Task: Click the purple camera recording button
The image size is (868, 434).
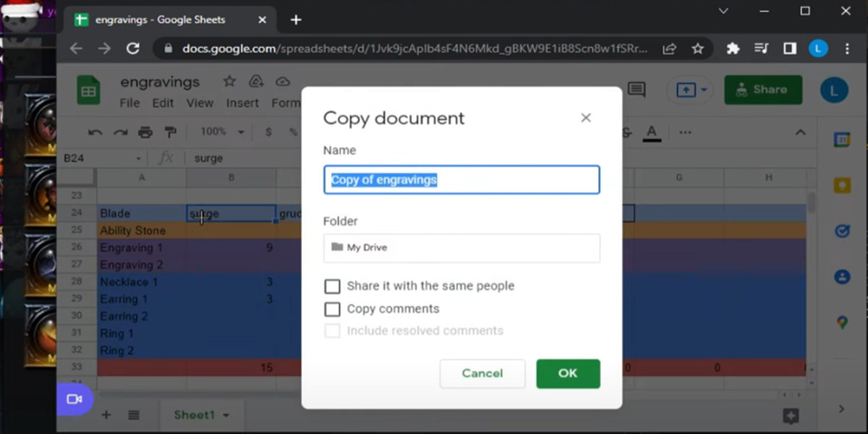Action: [75, 399]
